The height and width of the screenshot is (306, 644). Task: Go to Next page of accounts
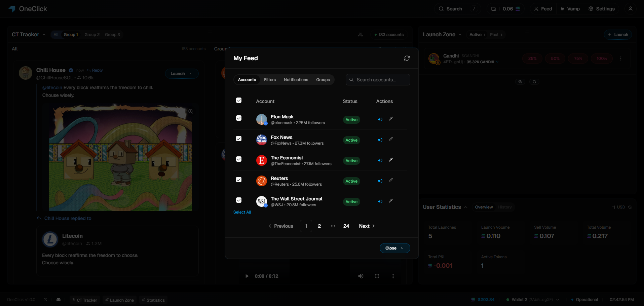click(x=367, y=226)
